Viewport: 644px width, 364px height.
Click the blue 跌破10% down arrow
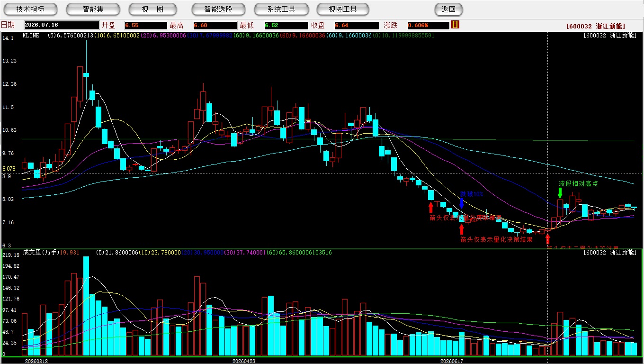462,204
